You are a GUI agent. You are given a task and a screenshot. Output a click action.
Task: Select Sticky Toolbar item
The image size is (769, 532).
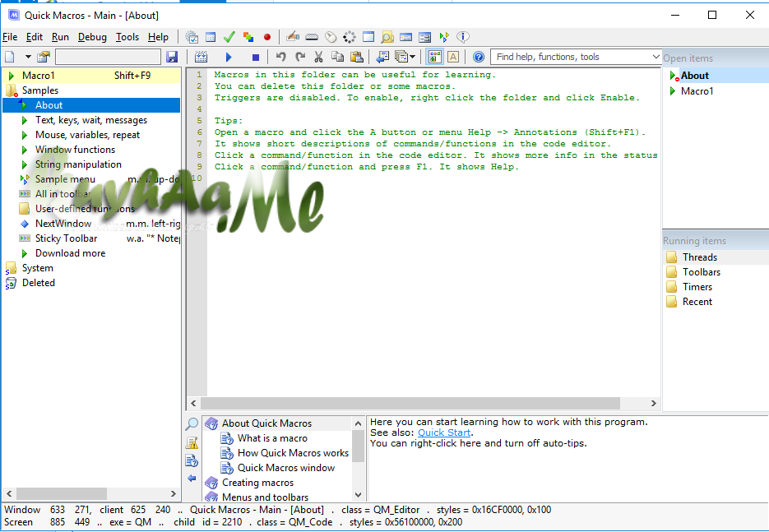tap(67, 238)
